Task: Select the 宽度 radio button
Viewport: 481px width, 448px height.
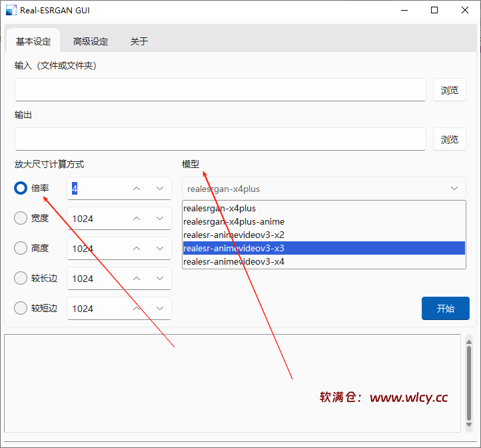Action: [x=21, y=218]
